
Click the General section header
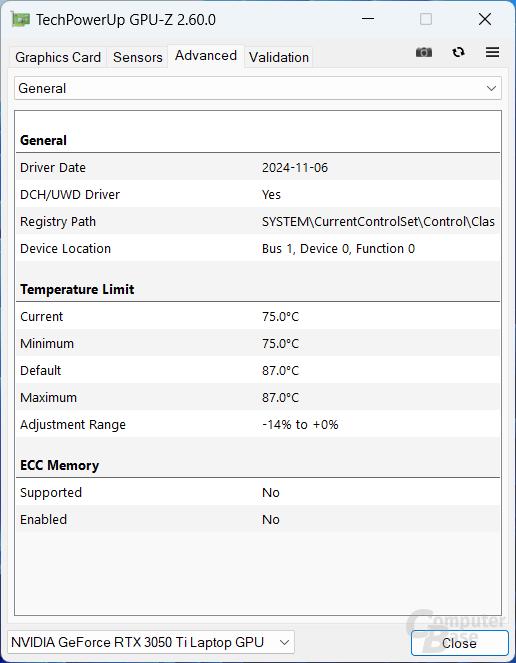43,140
